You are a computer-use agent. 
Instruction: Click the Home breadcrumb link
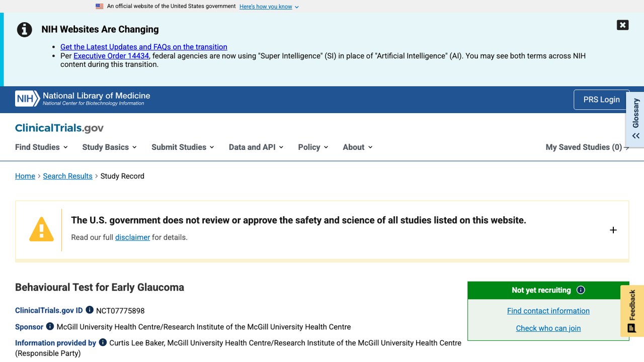click(x=25, y=176)
